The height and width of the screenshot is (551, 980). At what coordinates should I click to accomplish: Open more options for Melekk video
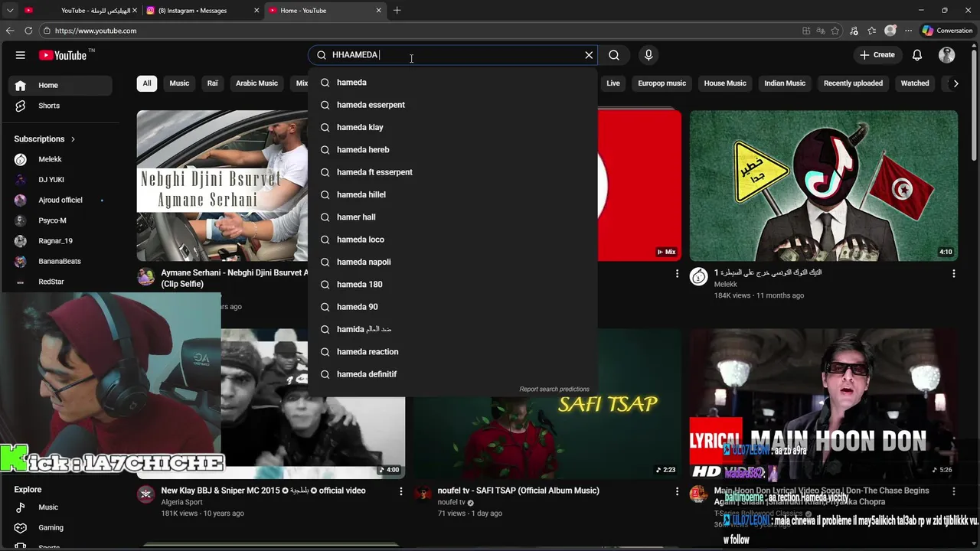[953, 273]
